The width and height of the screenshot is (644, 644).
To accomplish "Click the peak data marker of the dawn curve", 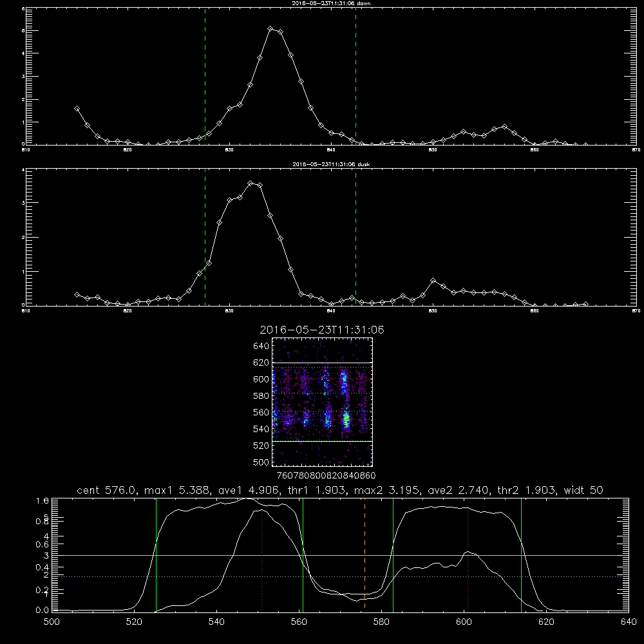I will [270, 29].
